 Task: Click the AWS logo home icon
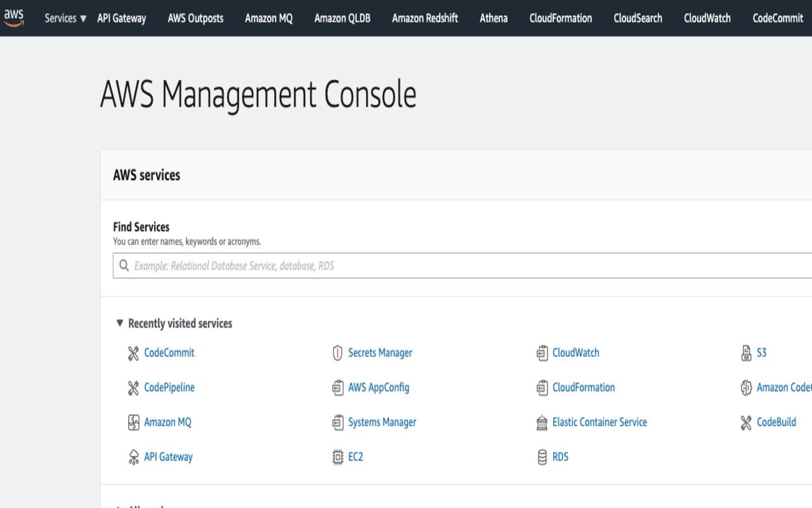14,18
